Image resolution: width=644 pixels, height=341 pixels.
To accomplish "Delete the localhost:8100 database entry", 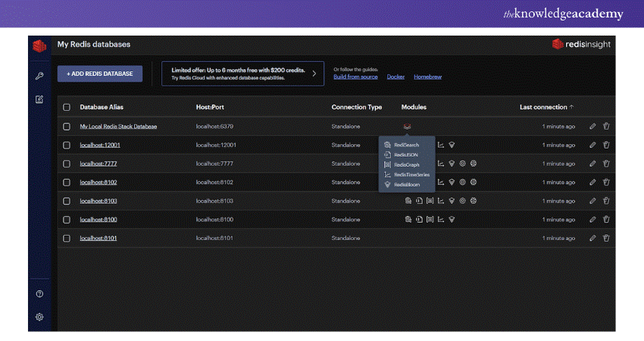I will click(606, 220).
